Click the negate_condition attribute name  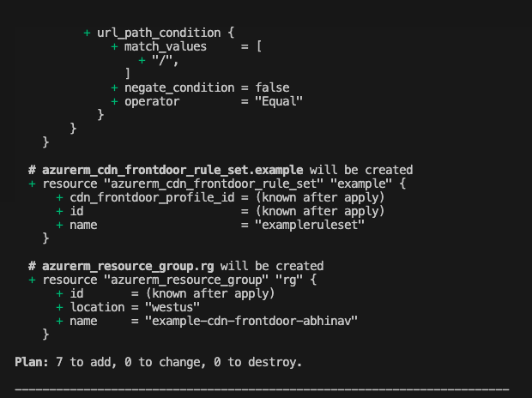click(x=179, y=87)
